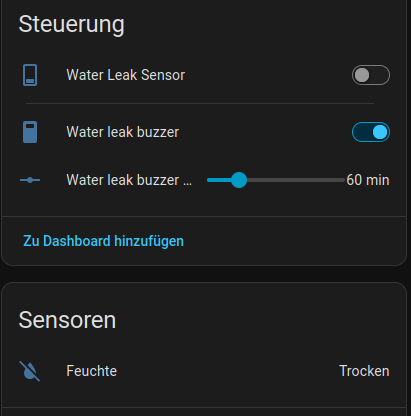Click the Sensoren card heading

coord(67,320)
